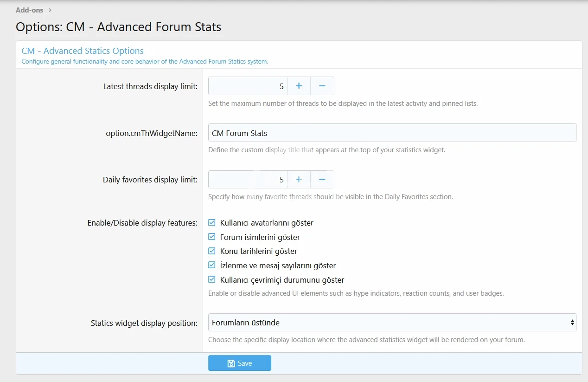Click the Latest threads limit number field
Screen dimensions: 588x382
point(248,86)
